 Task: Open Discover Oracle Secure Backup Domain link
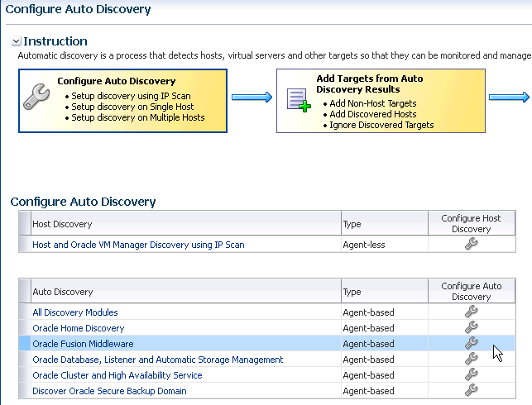tap(109, 391)
